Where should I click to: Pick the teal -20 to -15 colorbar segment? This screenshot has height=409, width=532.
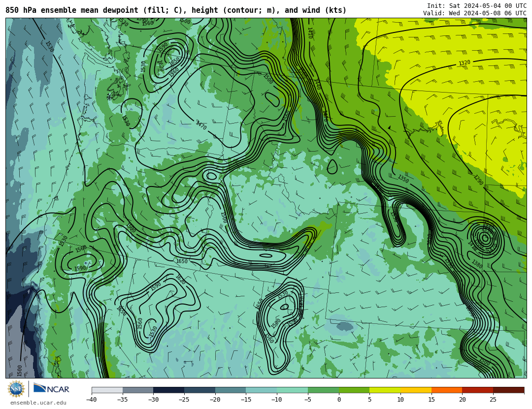231,390
